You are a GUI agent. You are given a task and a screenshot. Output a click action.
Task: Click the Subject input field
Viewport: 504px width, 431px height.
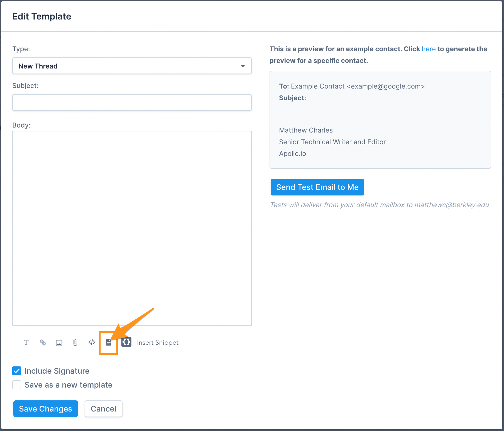point(132,102)
